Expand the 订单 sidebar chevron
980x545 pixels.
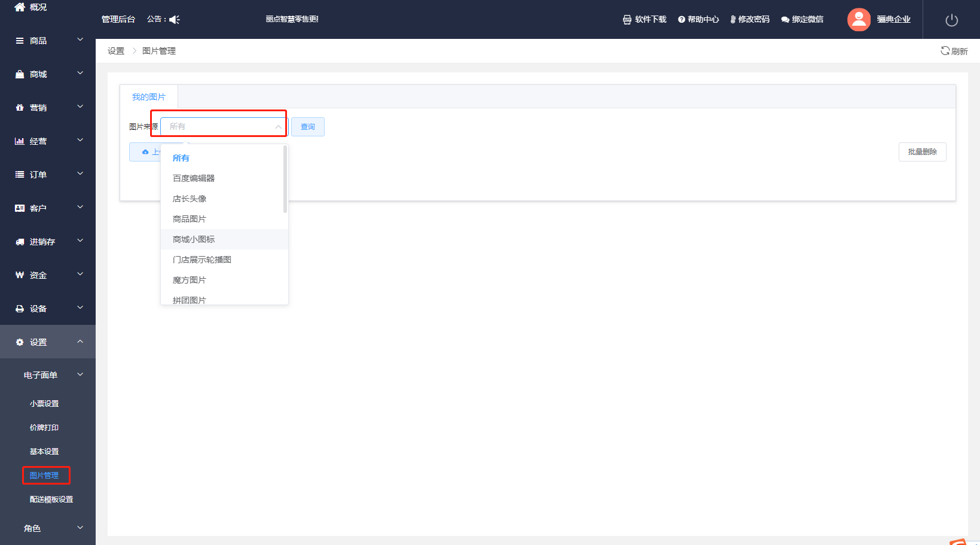tap(80, 174)
